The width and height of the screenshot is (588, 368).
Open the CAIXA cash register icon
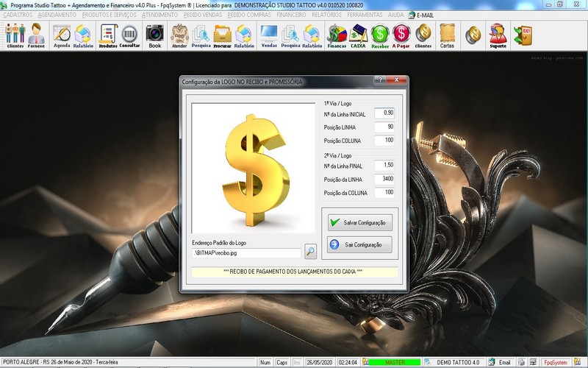[x=358, y=35]
